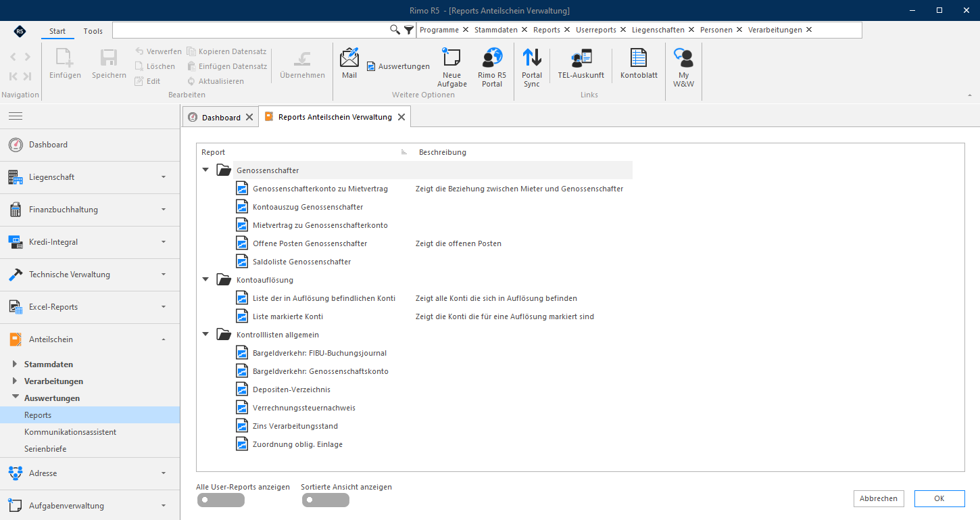
Task: Open the Rimo R5 Portal
Action: [x=492, y=68]
